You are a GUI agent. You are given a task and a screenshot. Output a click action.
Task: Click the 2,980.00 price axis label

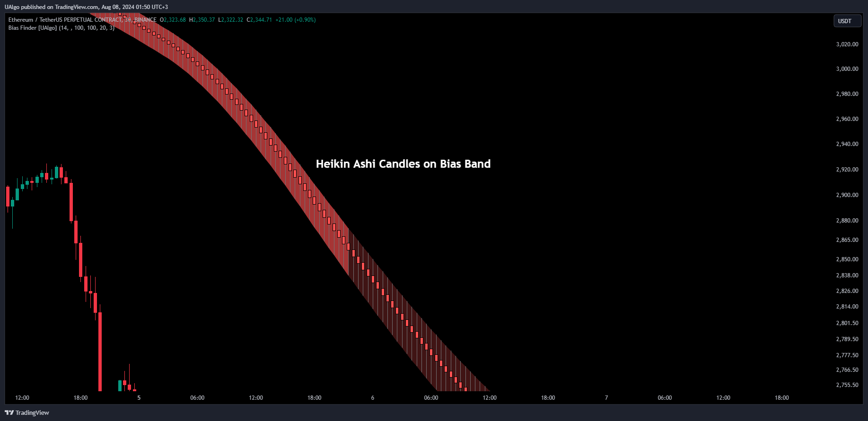pos(847,94)
